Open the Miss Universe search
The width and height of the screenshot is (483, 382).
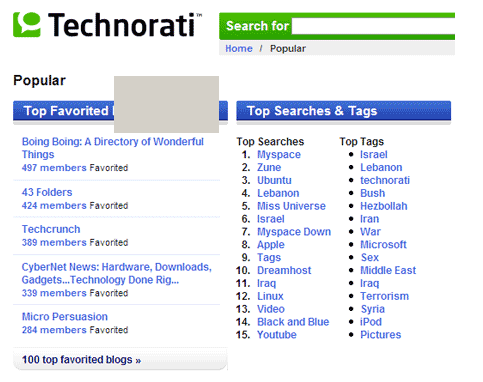[x=291, y=206]
